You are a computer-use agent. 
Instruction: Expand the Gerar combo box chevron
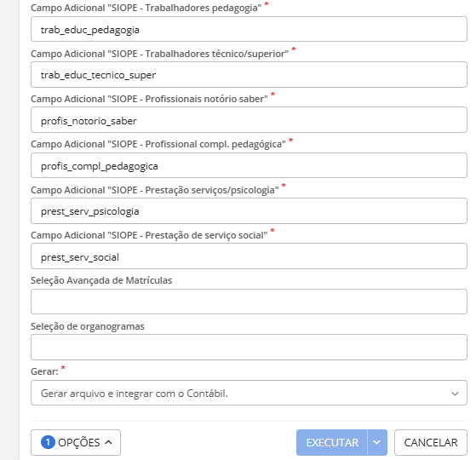tap(455, 394)
